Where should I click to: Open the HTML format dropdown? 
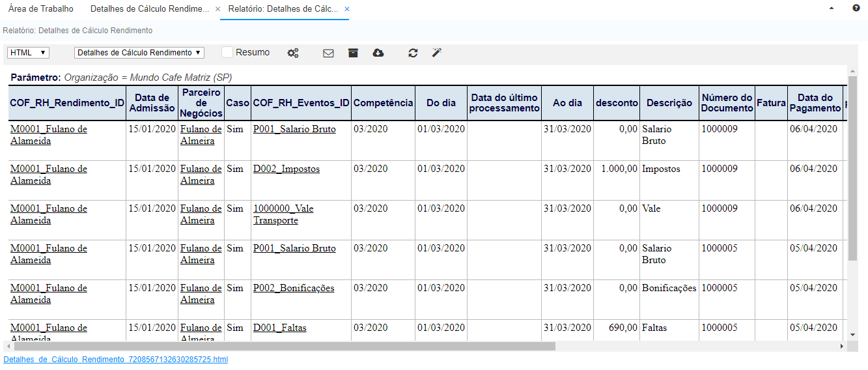coord(27,53)
